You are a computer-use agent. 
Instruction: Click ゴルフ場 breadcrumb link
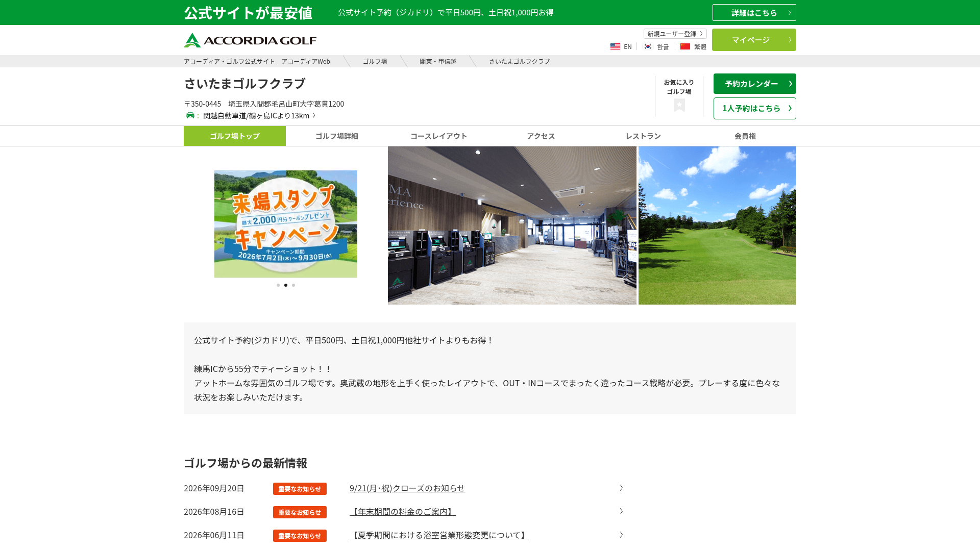tap(375, 61)
